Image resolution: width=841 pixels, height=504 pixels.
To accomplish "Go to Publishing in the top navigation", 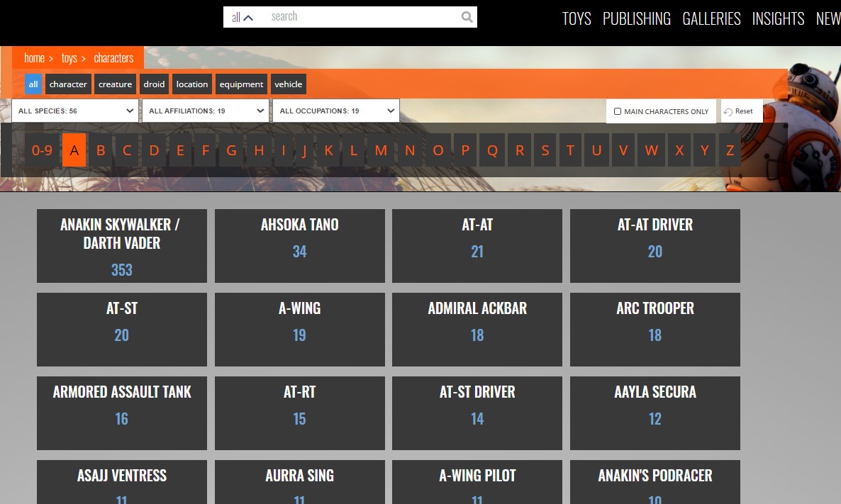I will (636, 18).
